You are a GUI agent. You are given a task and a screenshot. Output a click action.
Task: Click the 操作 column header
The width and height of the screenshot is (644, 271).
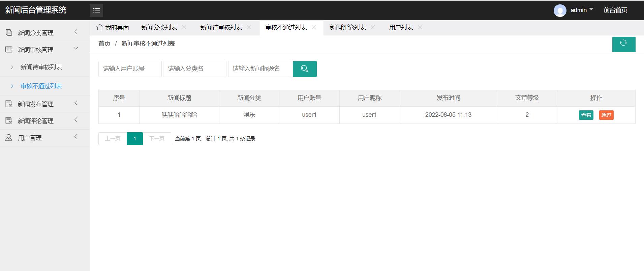pos(596,98)
